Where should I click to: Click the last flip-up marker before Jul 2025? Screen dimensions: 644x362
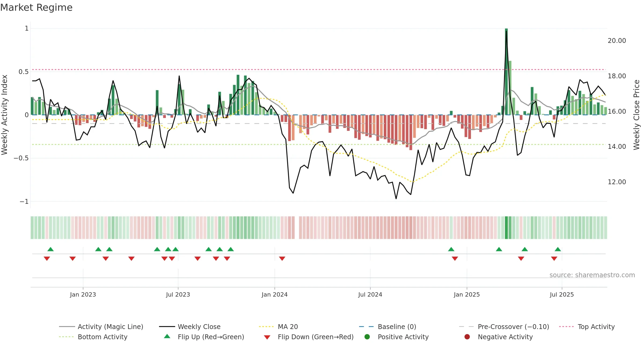tap(558, 249)
